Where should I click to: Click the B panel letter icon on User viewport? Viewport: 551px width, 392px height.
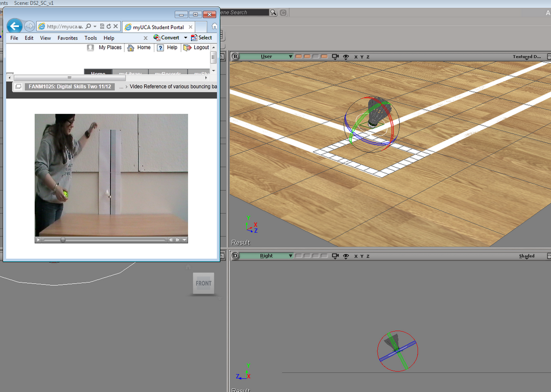[x=236, y=57]
